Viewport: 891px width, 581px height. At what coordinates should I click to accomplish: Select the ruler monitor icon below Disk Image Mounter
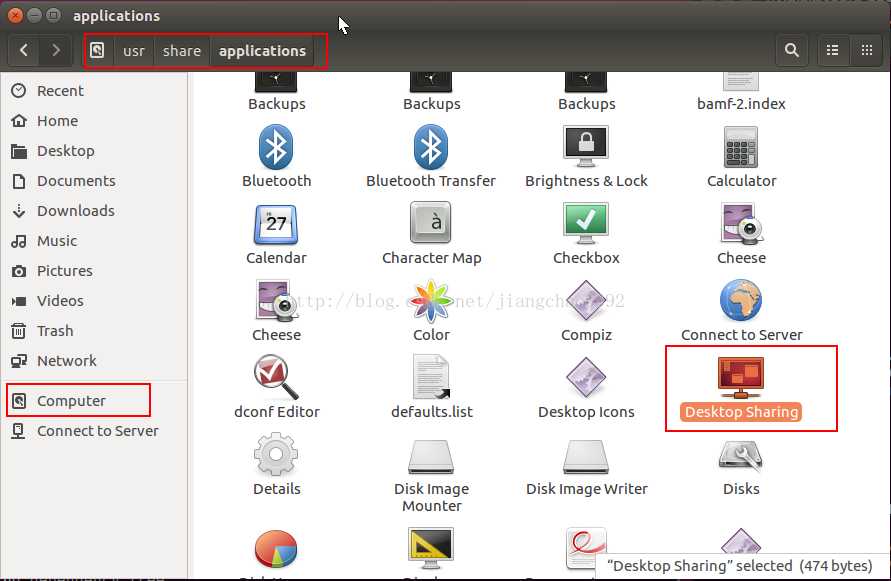(x=431, y=549)
